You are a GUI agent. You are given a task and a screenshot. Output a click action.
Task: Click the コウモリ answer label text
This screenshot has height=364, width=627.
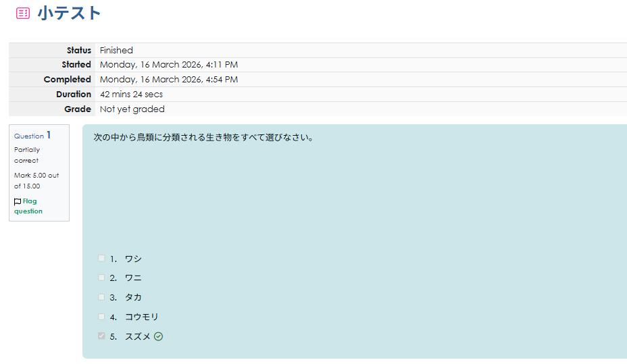[141, 317]
